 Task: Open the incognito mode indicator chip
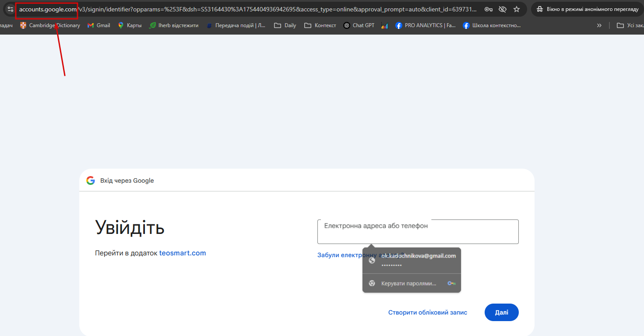click(x=588, y=9)
